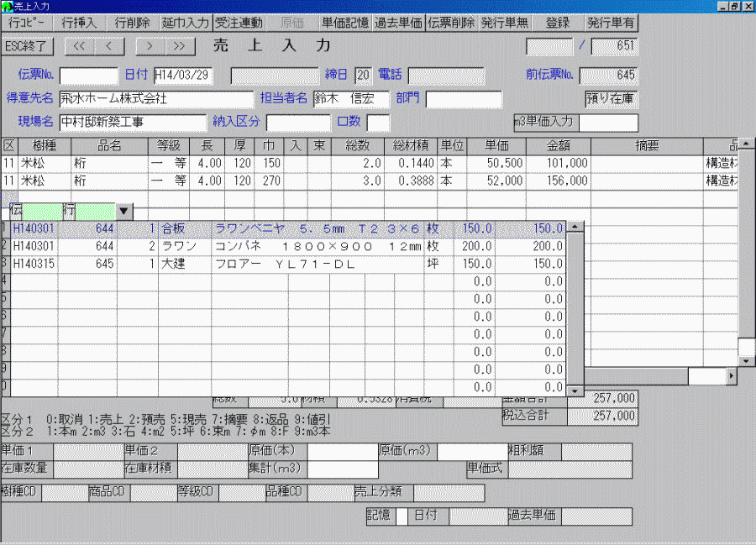Click the 前伝票No. field showing 645

[608, 76]
